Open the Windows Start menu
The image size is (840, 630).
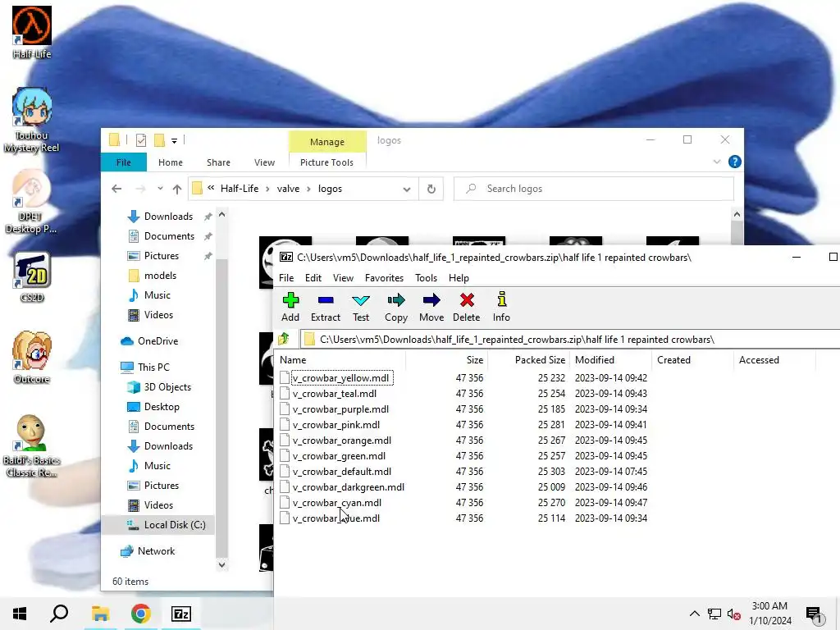coord(20,614)
